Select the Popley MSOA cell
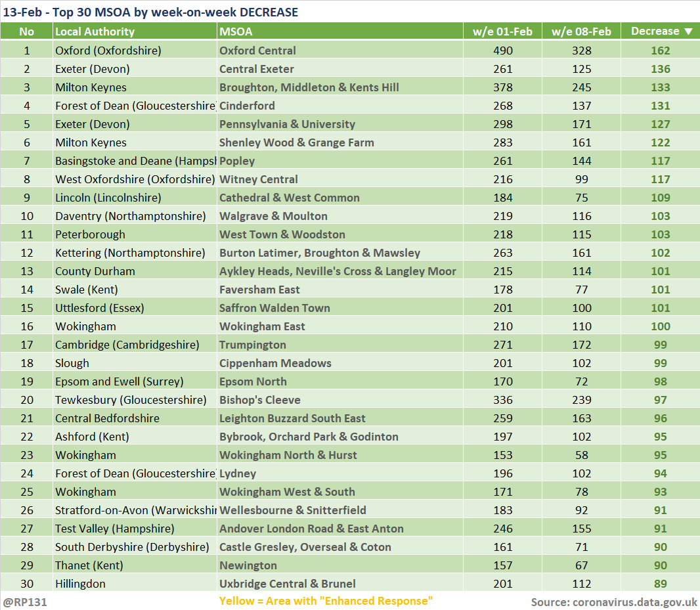Image resolution: width=700 pixels, height=610 pixels. pos(339,161)
